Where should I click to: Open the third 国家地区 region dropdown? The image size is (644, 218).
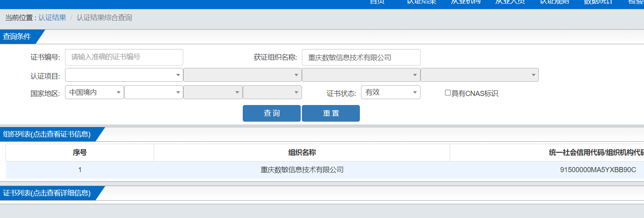pyautogui.click(x=213, y=92)
